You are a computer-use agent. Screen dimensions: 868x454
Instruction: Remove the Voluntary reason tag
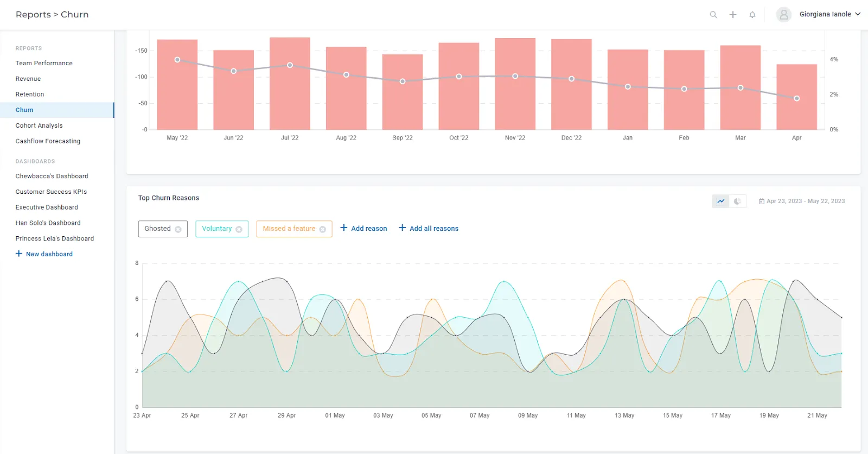pos(239,229)
